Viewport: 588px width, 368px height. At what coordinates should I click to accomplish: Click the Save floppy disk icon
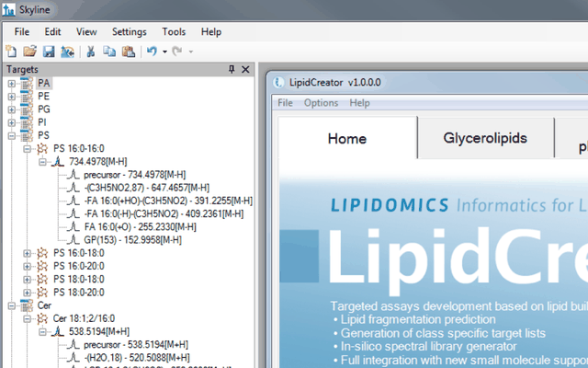49,52
